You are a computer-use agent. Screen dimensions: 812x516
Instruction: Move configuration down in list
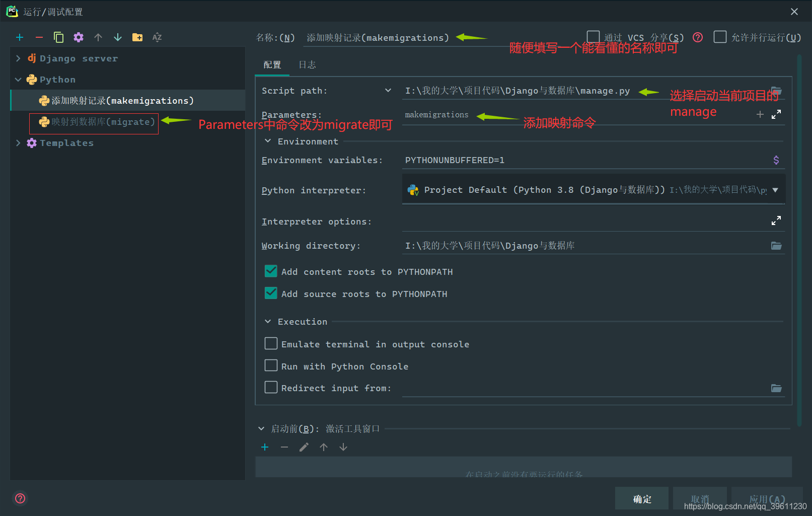tap(118, 37)
